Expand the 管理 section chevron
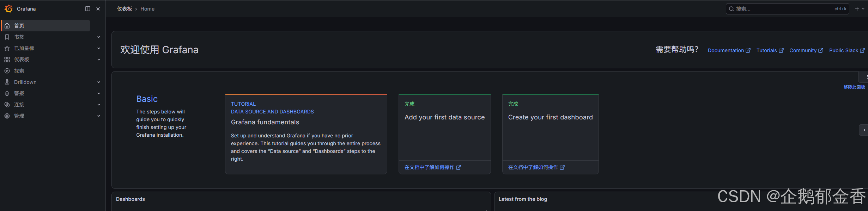Viewport: 868px width, 211px height. tap(99, 116)
